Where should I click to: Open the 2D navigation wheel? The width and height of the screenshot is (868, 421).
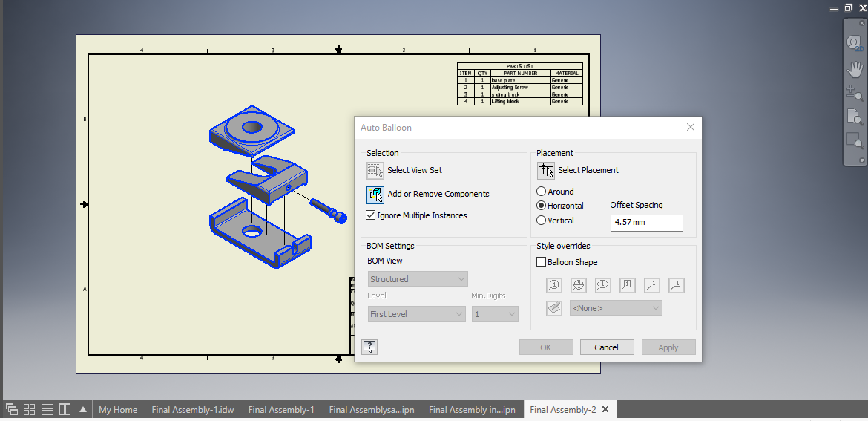click(855, 43)
